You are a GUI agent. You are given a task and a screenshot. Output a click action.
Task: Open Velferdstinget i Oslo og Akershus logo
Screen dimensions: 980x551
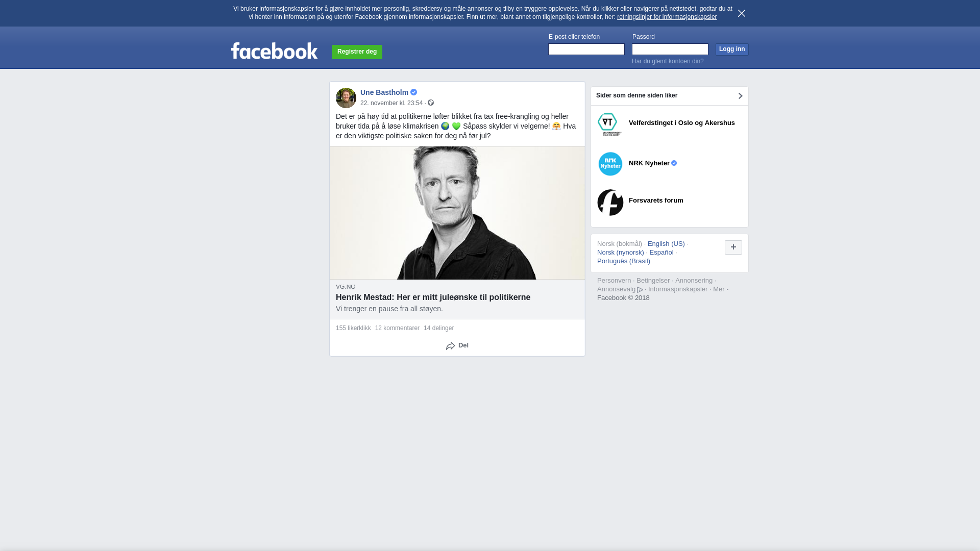pos(610,124)
